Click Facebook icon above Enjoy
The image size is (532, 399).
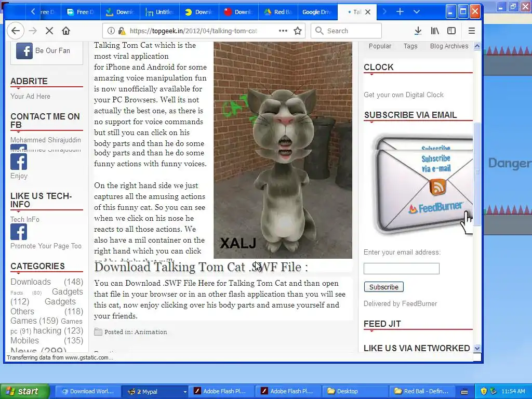(19, 162)
